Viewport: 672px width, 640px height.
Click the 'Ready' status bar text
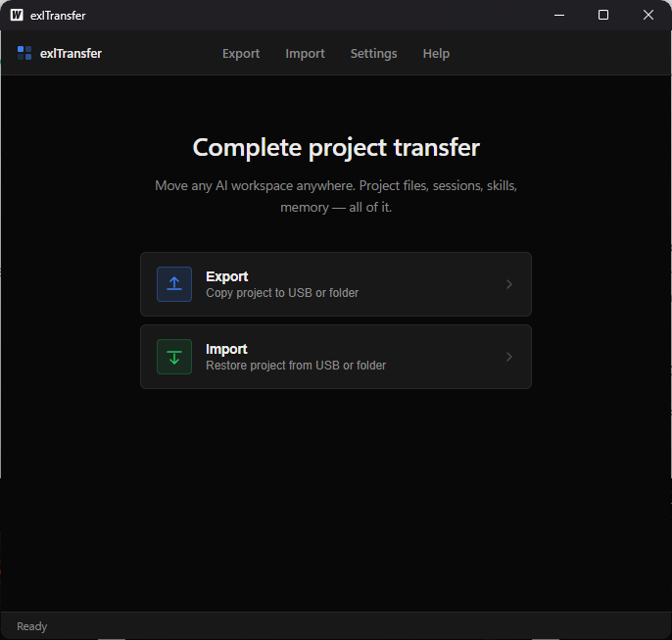coord(31,626)
